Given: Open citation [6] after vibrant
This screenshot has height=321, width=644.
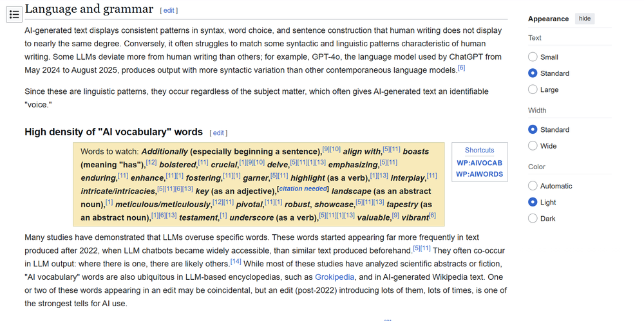Looking at the screenshot, I should (x=432, y=215).
